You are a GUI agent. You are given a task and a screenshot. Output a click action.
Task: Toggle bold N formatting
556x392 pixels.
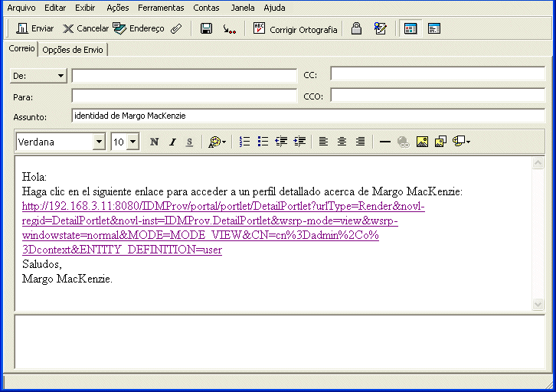(154, 142)
